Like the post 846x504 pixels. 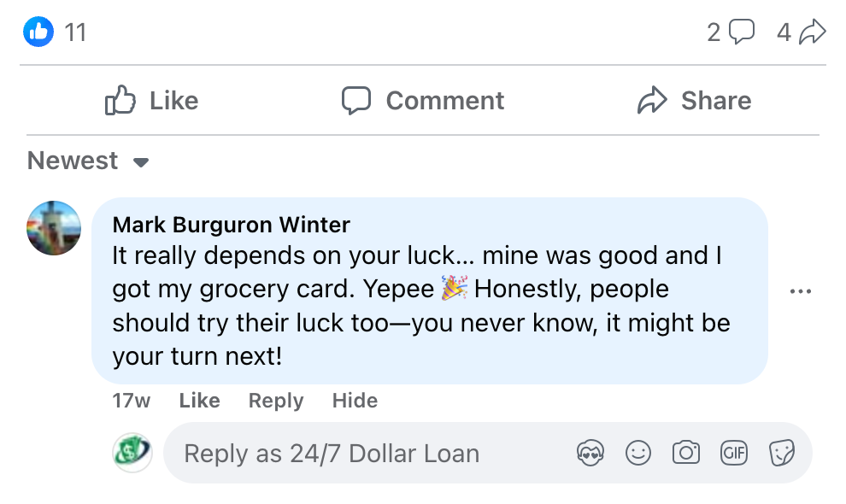pos(151,101)
